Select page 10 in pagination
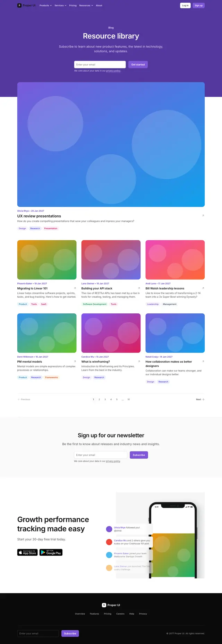The width and height of the screenshot is (222, 644). pyautogui.click(x=128, y=400)
